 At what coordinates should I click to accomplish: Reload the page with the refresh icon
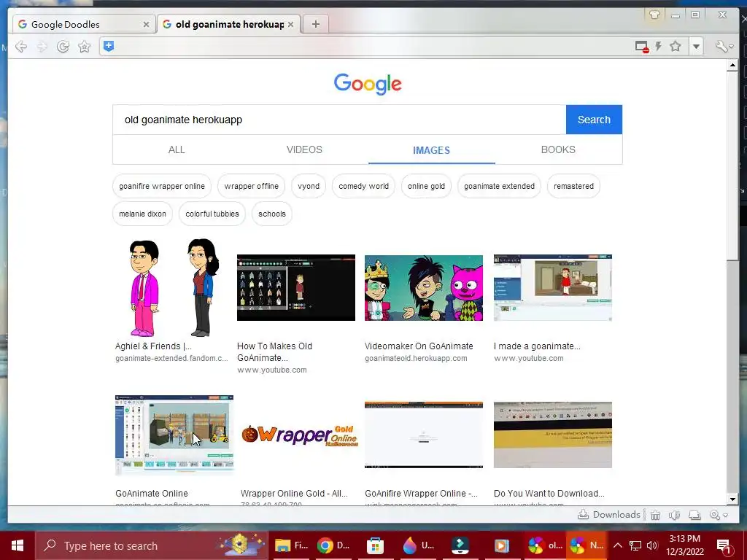pyautogui.click(x=63, y=46)
